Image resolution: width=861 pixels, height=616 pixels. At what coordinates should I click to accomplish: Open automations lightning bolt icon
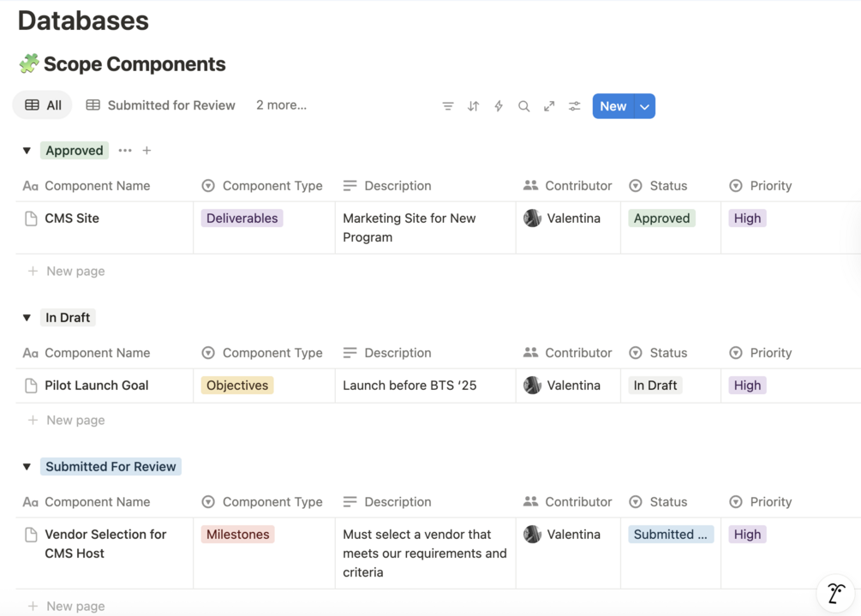tap(499, 106)
